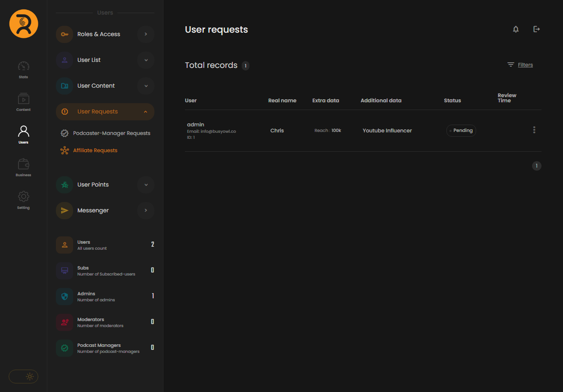The width and height of the screenshot is (563, 392).
Task: Click the Pending status badge
Action: click(x=461, y=131)
